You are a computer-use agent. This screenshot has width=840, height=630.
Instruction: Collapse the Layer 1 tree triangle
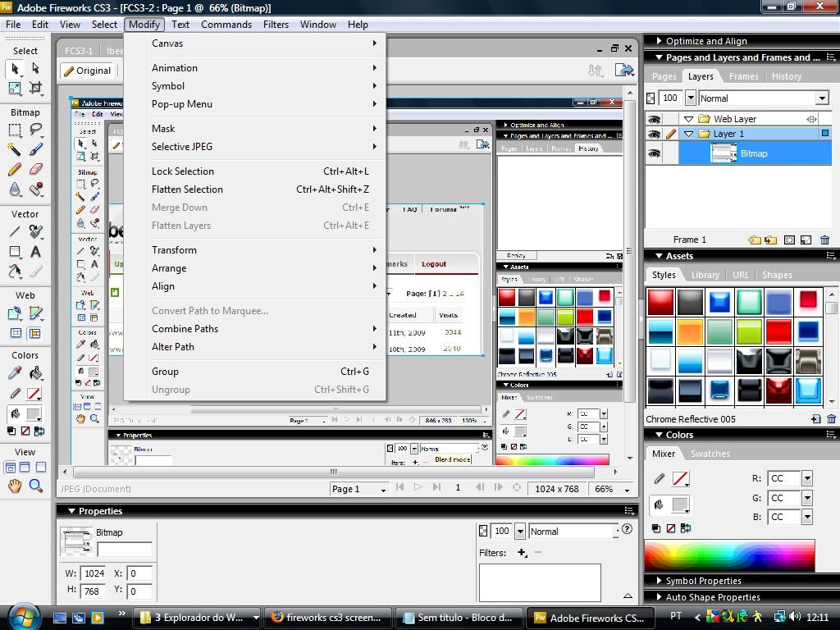coord(689,134)
